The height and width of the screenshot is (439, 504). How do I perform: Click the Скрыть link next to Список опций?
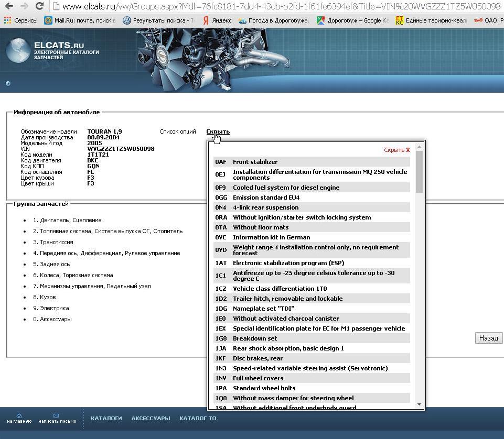coord(218,131)
